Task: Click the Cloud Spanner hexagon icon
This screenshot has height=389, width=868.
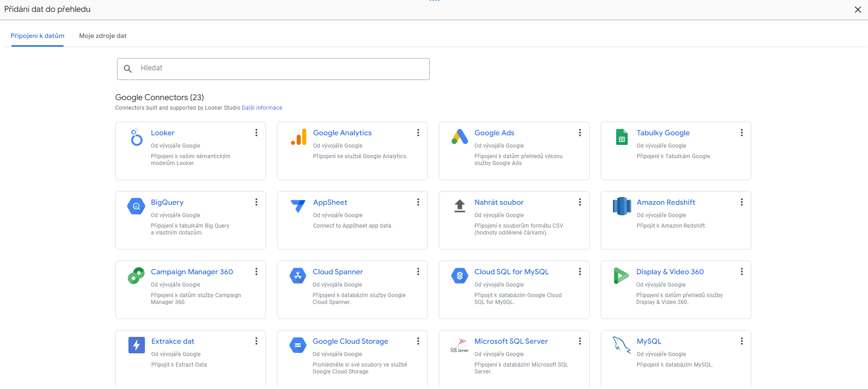Action: click(298, 276)
